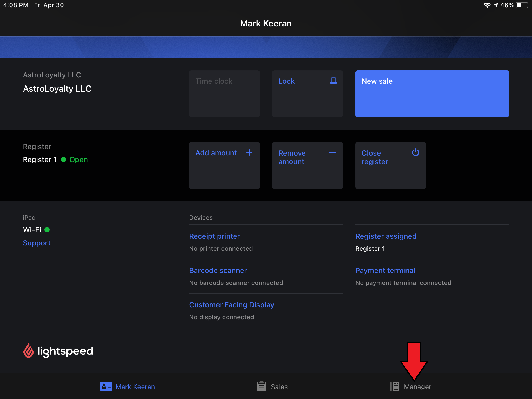Tap the power icon on Close register
Viewport: 532px width, 399px height.
pyautogui.click(x=415, y=152)
